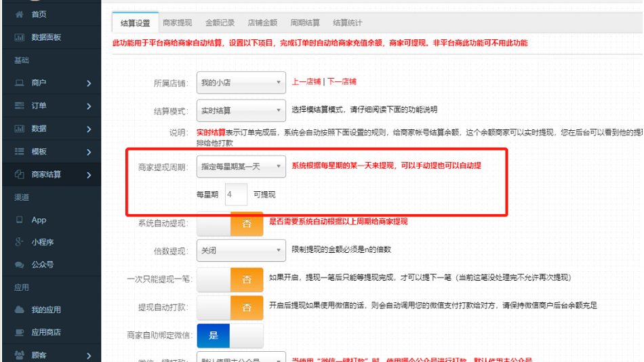Open 我的应用 cloud icon

click(x=19, y=310)
